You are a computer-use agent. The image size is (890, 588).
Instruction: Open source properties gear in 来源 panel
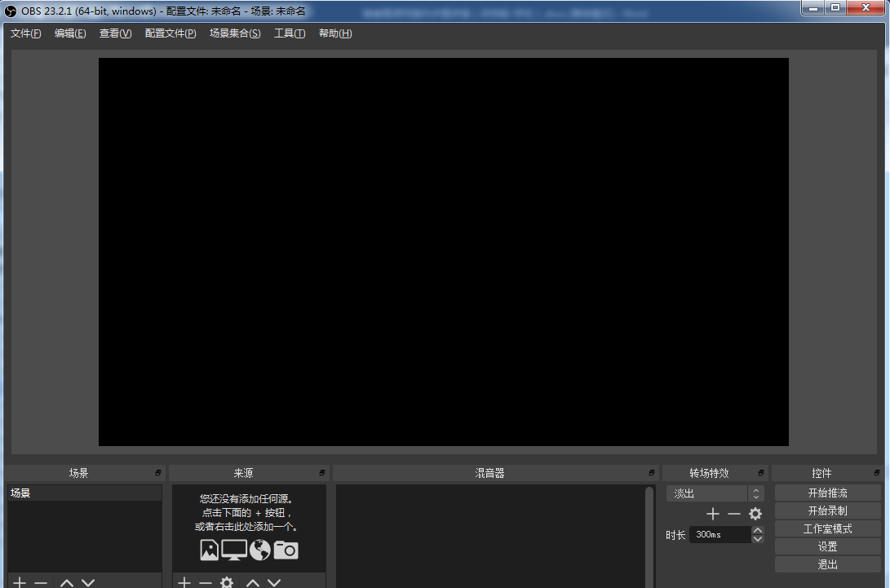[227, 582]
